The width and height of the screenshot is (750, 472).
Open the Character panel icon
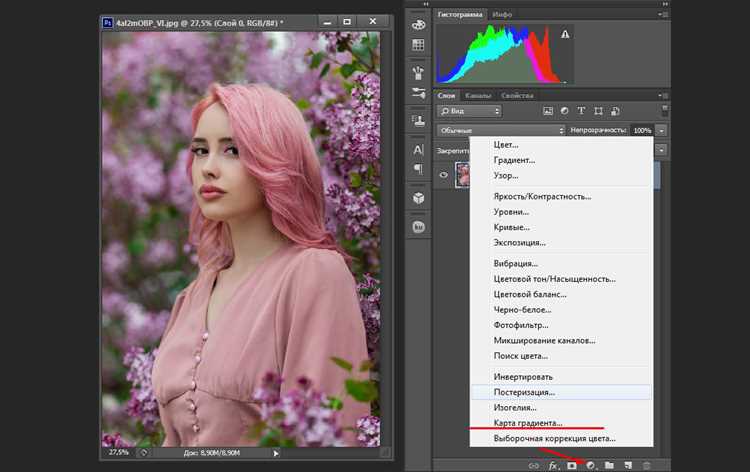[419, 150]
